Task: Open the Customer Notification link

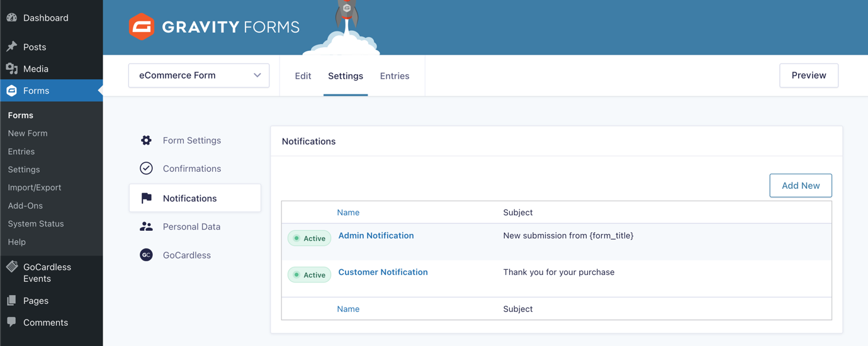Action: point(383,272)
